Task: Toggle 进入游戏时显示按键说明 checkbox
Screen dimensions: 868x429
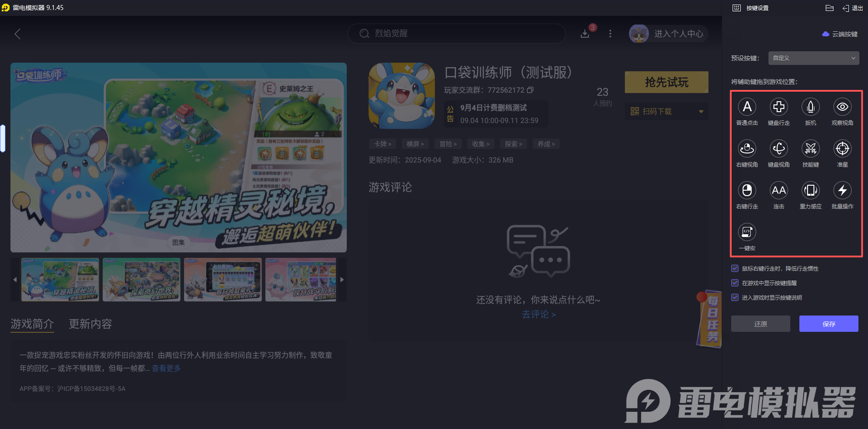Action: coord(735,297)
